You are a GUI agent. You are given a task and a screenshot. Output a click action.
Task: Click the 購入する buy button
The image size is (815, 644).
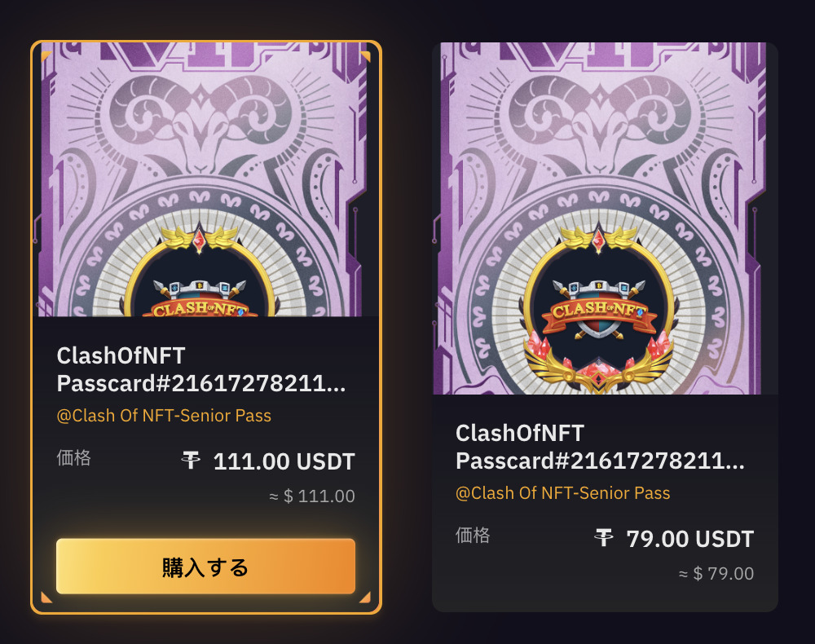(206, 566)
